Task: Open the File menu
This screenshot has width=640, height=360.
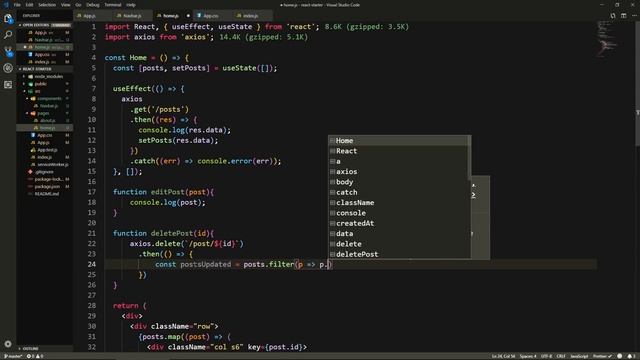Action: [17, 5]
